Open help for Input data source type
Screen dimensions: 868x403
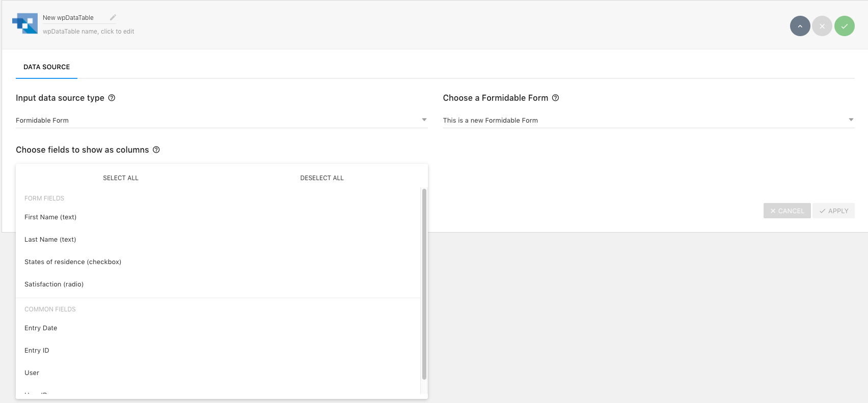click(112, 98)
